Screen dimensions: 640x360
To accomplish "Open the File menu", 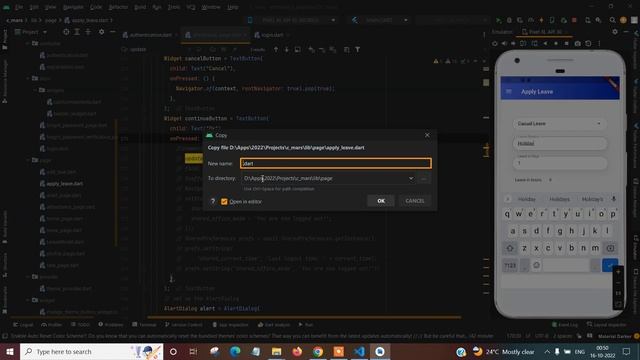I will pos(19,7).
